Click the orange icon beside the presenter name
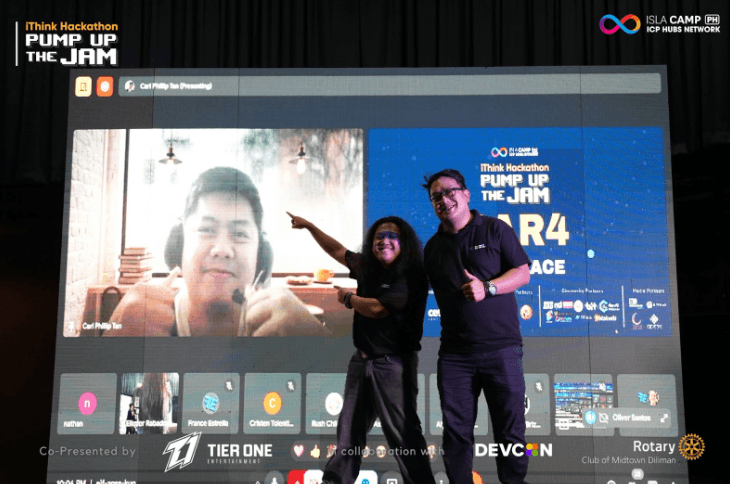Viewport: 730px width, 484px height. 105,87
